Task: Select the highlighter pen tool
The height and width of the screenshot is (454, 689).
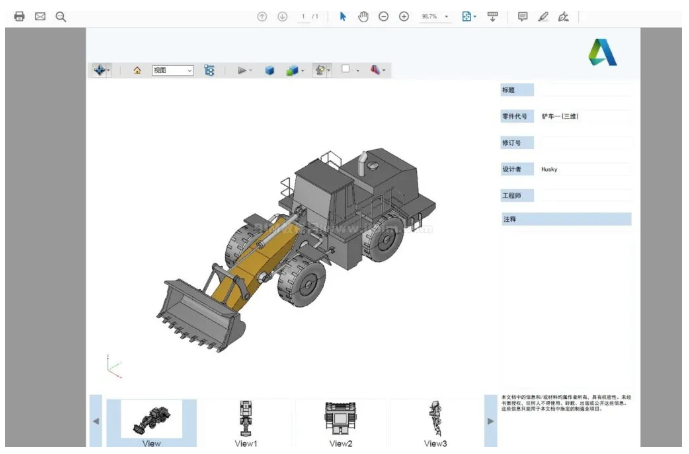Action: click(x=543, y=17)
